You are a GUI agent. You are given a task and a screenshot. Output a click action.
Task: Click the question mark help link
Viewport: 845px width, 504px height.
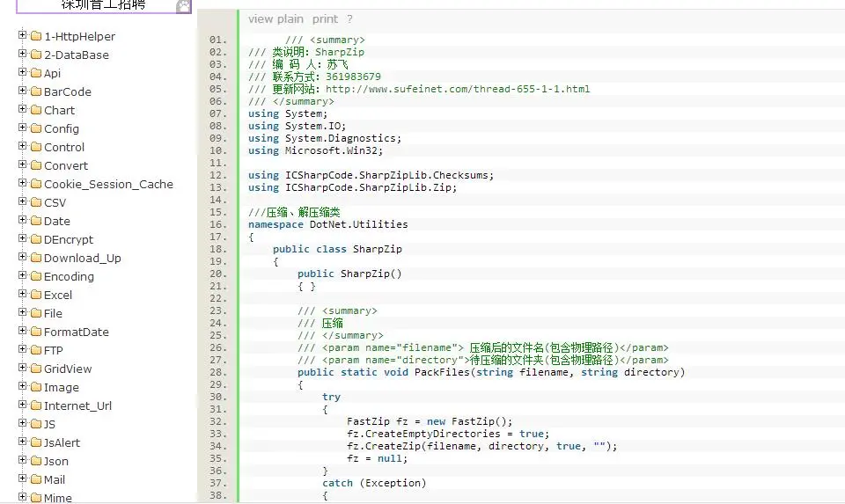(349, 18)
